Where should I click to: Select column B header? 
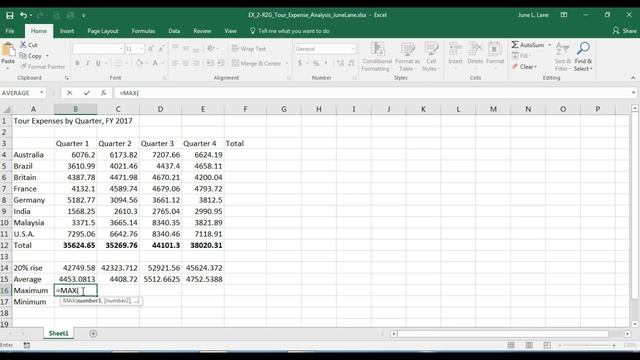click(76, 109)
